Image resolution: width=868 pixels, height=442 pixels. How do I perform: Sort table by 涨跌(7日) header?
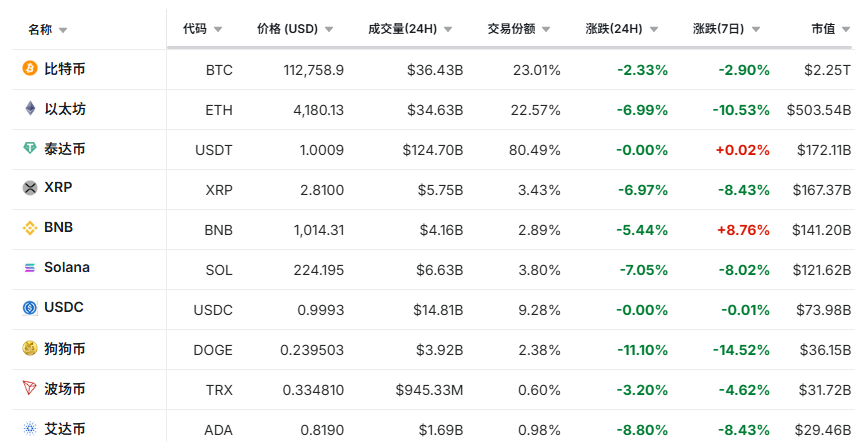point(725,29)
